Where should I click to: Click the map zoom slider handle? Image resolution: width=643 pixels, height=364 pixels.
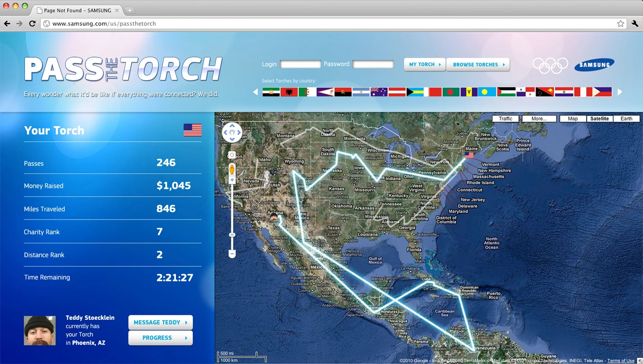point(232,235)
